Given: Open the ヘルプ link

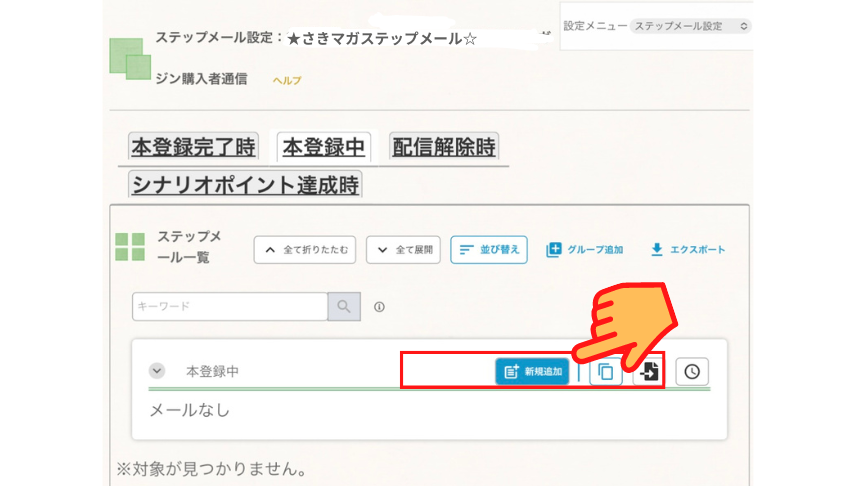Looking at the screenshot, I should coord(287,80).
